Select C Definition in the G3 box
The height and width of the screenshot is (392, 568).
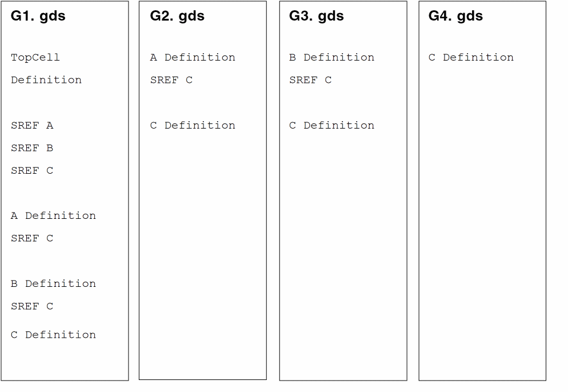[331, 125]
